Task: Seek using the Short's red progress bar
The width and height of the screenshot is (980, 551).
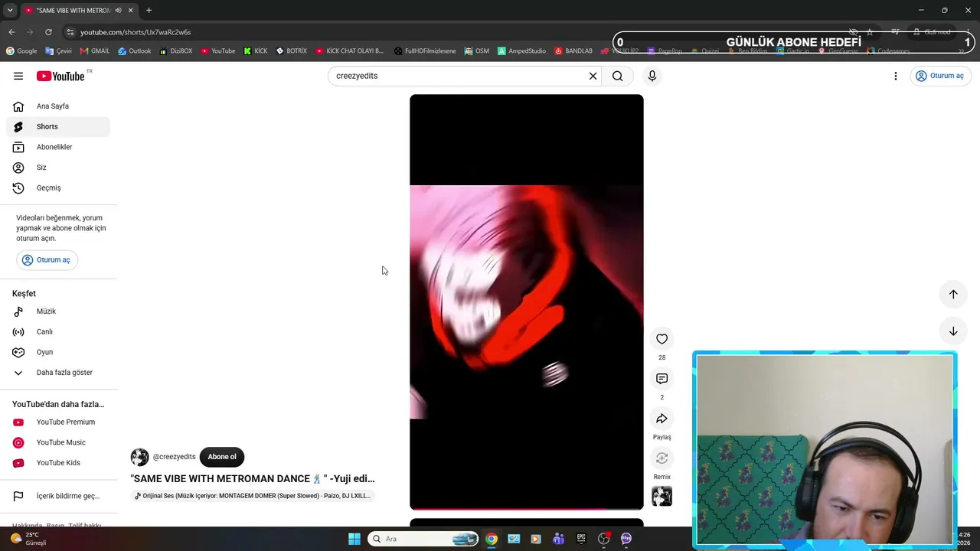Action: [x=527, y=509]
